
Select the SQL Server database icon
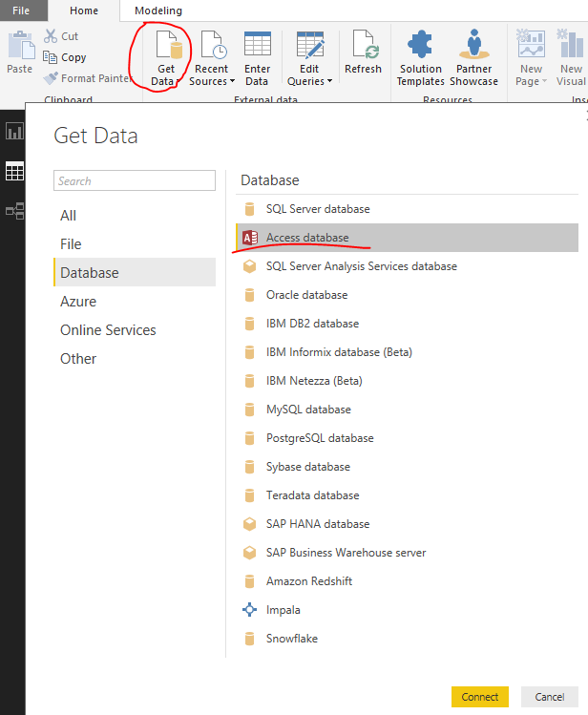[249, 209]
